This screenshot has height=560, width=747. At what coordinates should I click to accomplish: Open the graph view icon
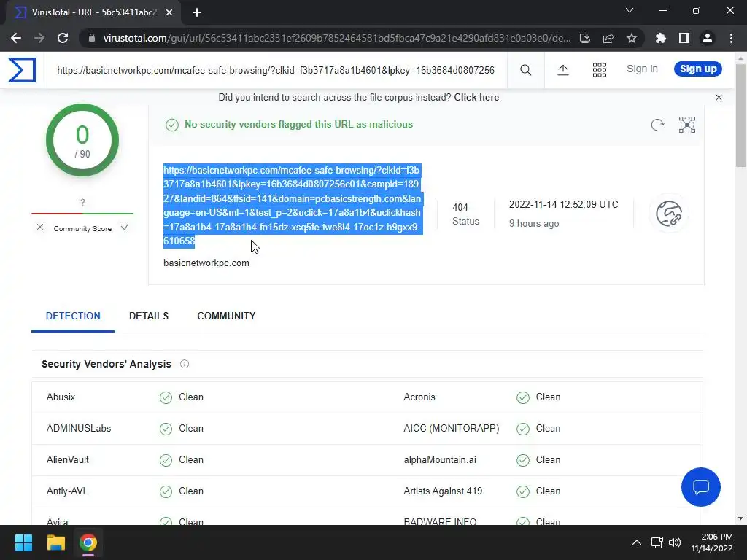[687, 125]
